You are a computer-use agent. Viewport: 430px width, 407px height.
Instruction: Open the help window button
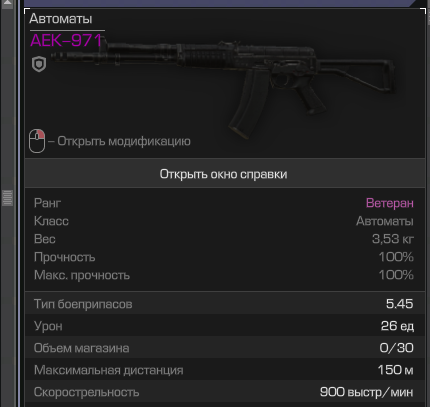point(225,173)
